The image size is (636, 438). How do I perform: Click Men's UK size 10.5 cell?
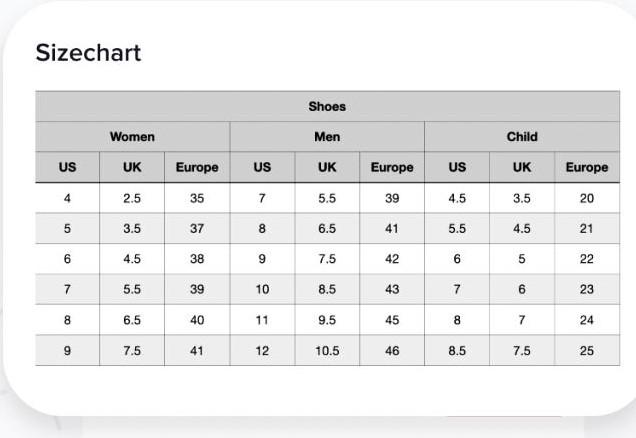point(327,351)
